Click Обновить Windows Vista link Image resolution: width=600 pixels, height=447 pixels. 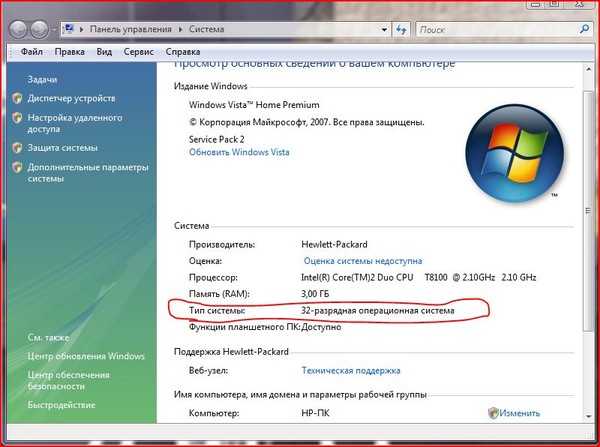(239, 152)
